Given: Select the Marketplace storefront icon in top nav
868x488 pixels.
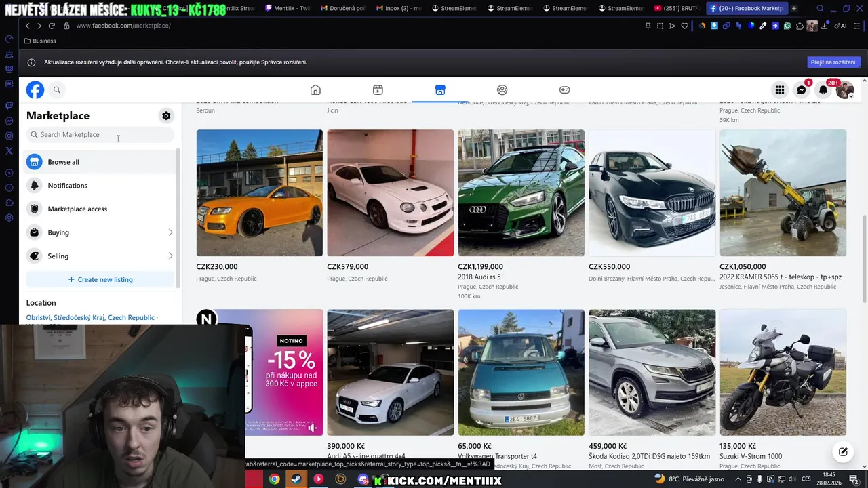Looking at the screenshot, I should pos(440,89).
